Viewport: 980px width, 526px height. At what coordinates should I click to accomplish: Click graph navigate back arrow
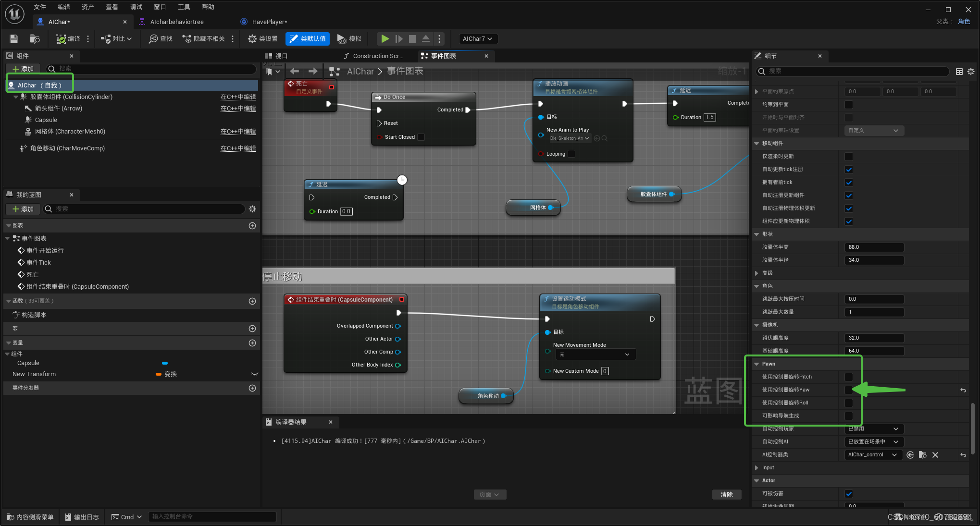pyautogui.click(x=295, y=72)
